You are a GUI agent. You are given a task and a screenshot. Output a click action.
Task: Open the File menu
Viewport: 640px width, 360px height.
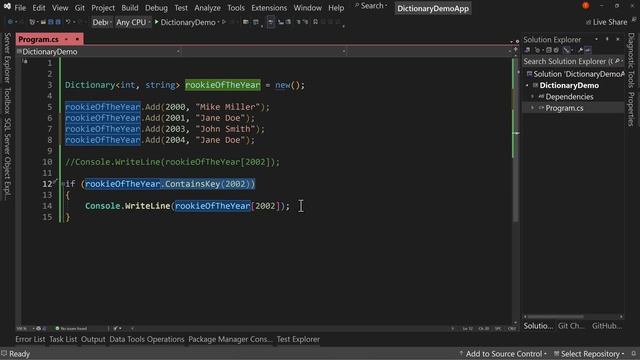tap(20, 8)
